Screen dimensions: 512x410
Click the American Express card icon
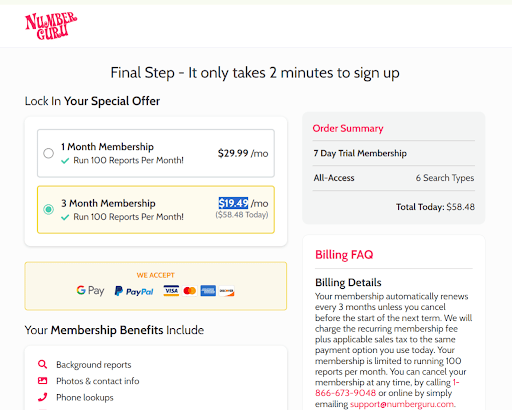click(208, 291)
